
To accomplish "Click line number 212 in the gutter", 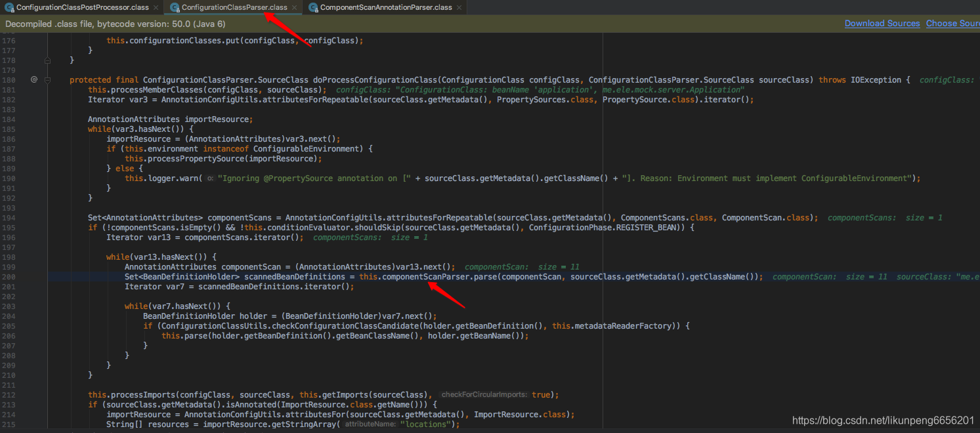I will point(8,395).
